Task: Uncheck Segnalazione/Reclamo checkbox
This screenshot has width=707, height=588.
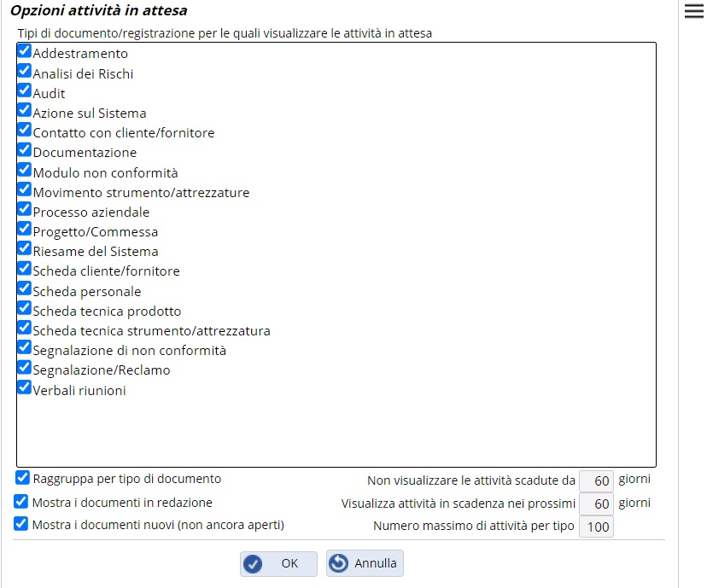Action: (25, 369)
